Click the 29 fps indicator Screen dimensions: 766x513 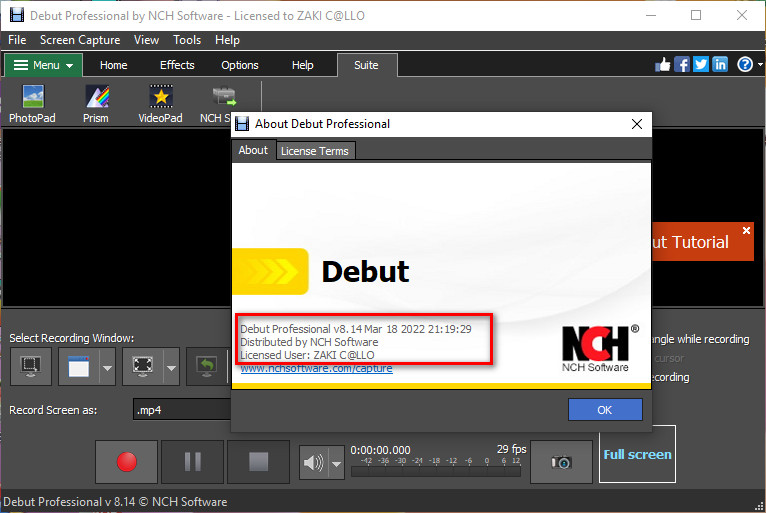click(x=511, y=449)
